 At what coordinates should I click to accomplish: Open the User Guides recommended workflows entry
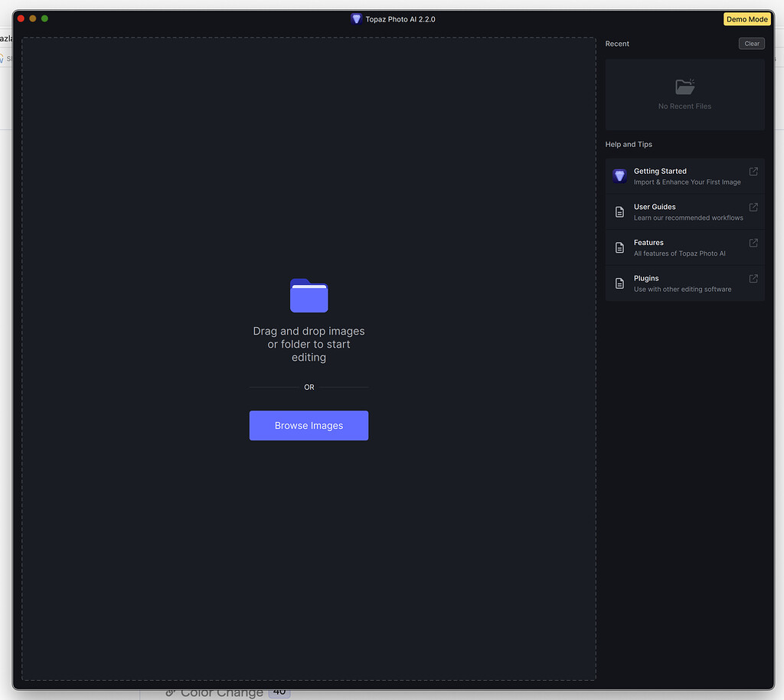coord(685,211)
